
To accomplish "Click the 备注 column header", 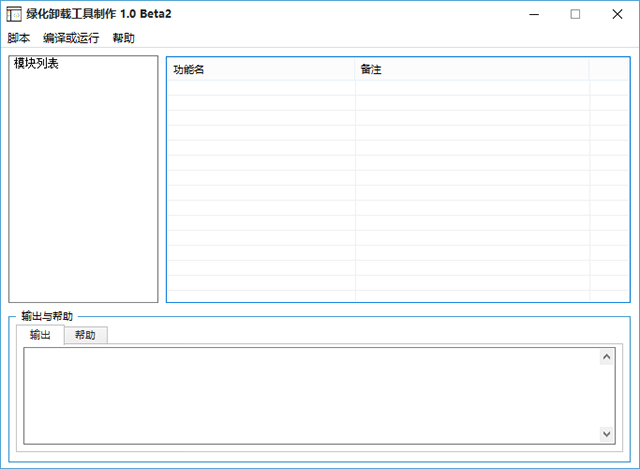I will [x=472, y=69].
